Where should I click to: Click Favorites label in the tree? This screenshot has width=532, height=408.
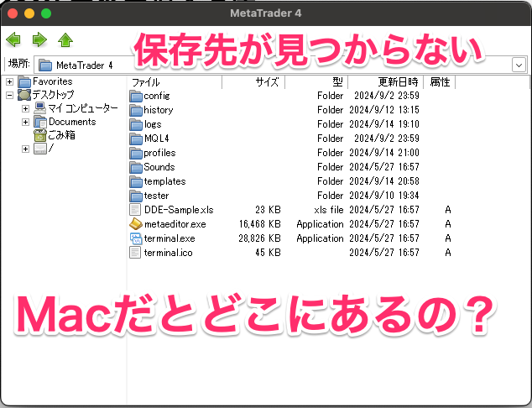coord(53,81)
